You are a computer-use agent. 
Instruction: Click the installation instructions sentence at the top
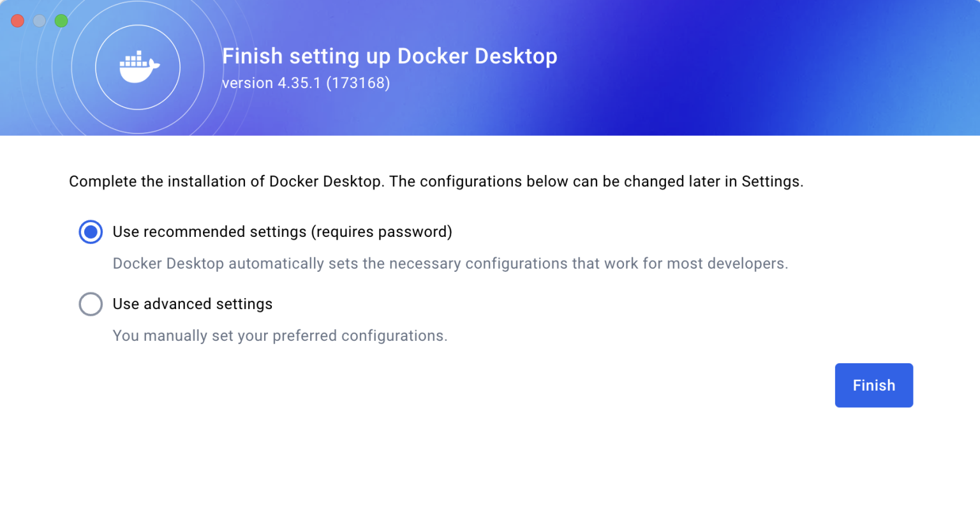pyautogui.click(x=436, y=181)
